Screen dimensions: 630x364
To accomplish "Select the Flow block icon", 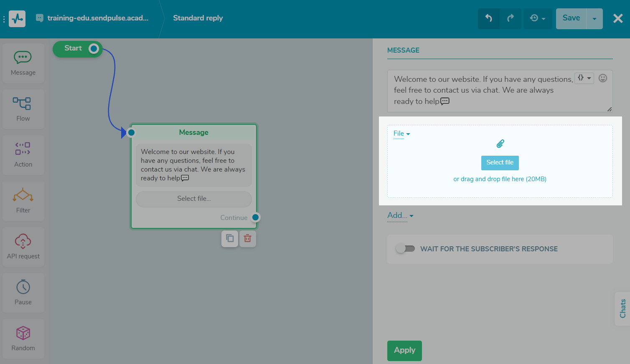I will [23, 109].
